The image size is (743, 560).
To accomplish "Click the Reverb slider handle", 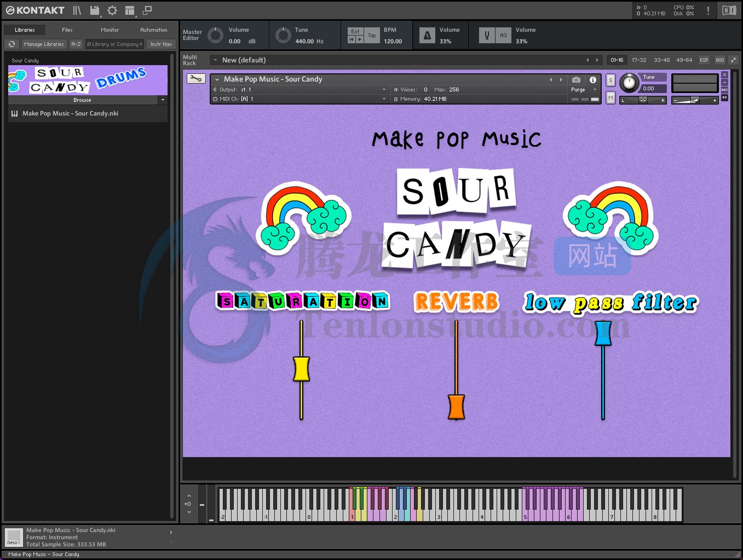I will pos(456,407).
